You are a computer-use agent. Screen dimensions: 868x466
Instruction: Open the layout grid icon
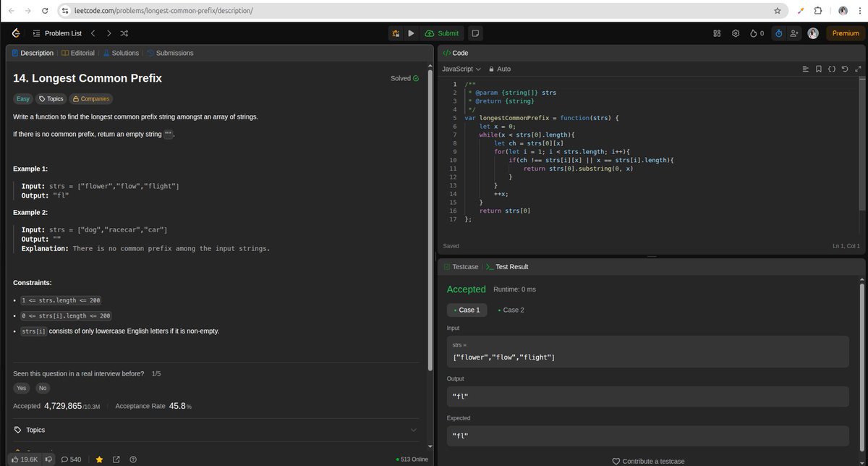[x=717, y=33]
